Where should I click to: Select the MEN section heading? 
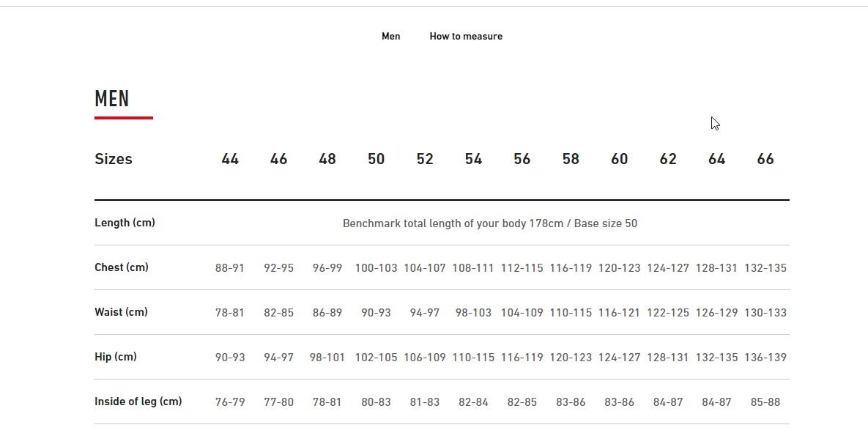[112, 98]
